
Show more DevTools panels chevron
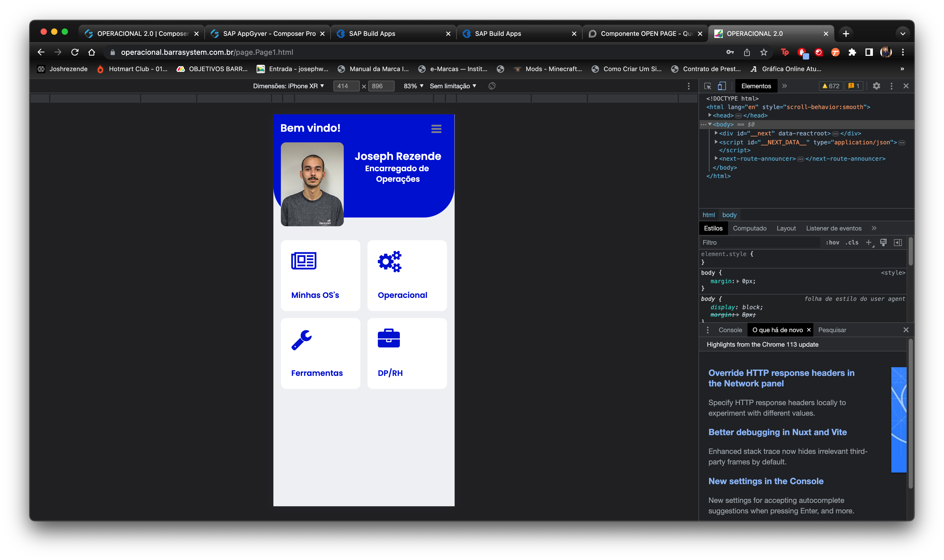(x=784, y=86)
